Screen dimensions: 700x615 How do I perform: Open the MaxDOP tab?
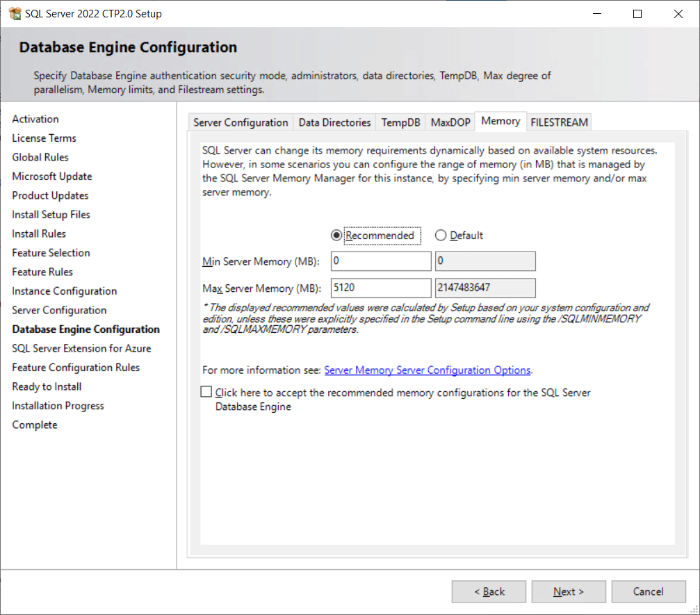[450, 122]
